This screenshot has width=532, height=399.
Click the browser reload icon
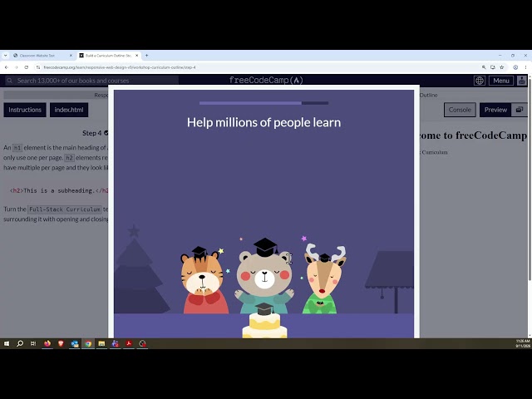(26, 67)
